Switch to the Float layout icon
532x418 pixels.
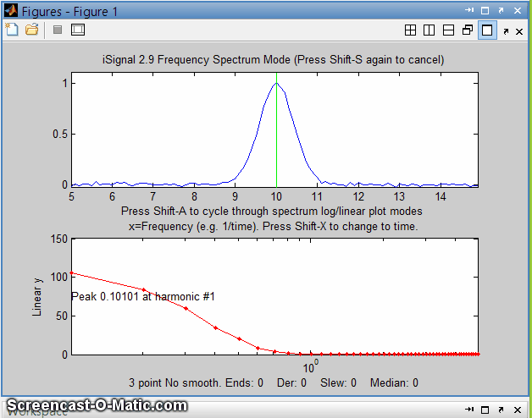468,30
